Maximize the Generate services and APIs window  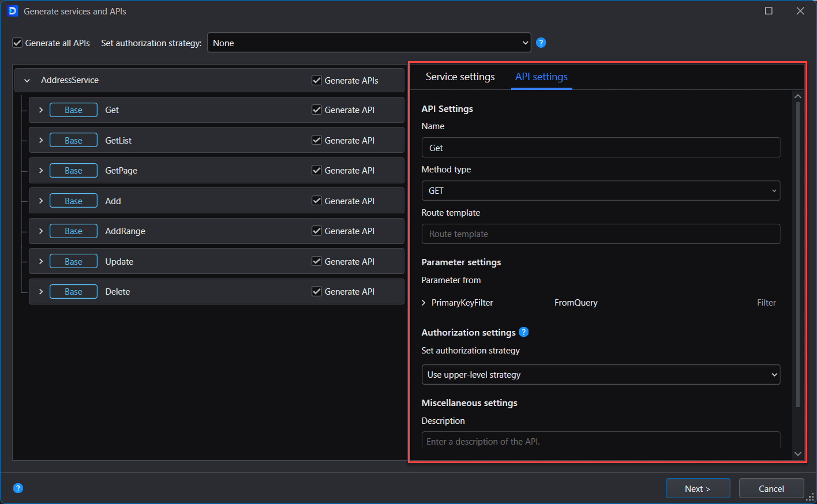769,11
